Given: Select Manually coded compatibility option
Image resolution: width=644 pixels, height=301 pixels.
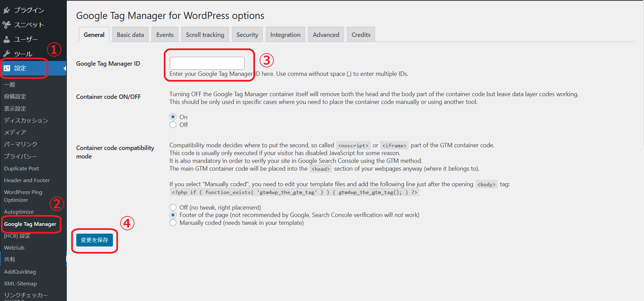Looking at the screenshot, I should click(173, 223).
